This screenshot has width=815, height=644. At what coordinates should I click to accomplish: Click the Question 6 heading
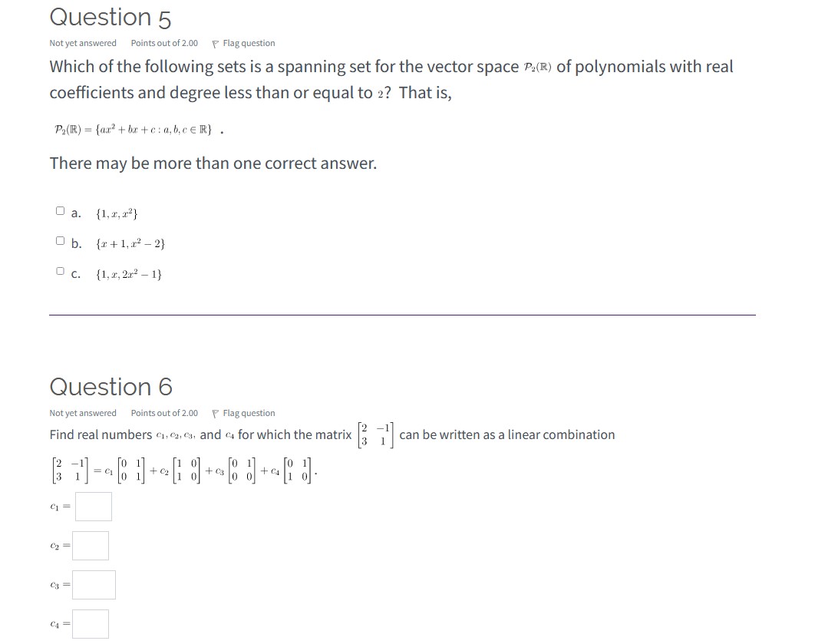(110, 387)
